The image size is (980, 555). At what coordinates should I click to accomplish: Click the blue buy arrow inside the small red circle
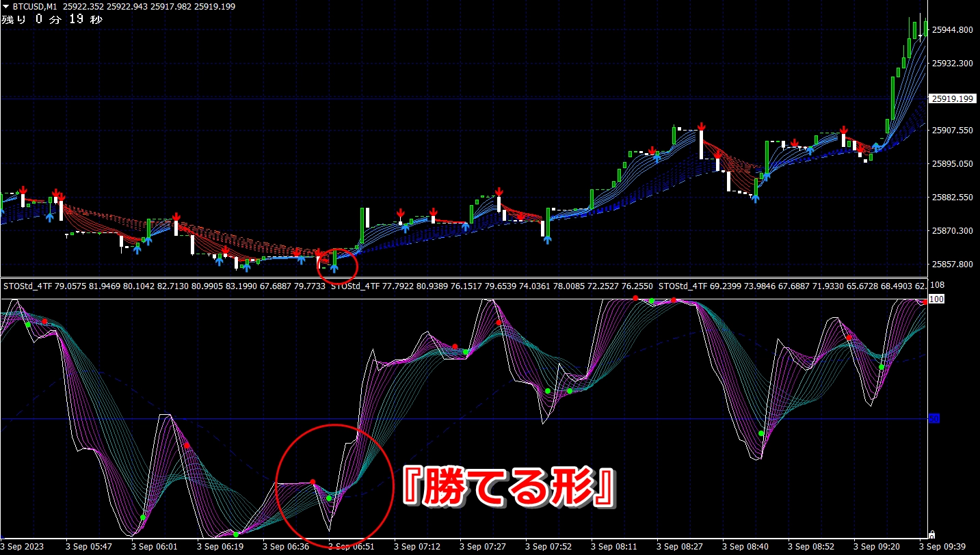click(x=334, y=267)
